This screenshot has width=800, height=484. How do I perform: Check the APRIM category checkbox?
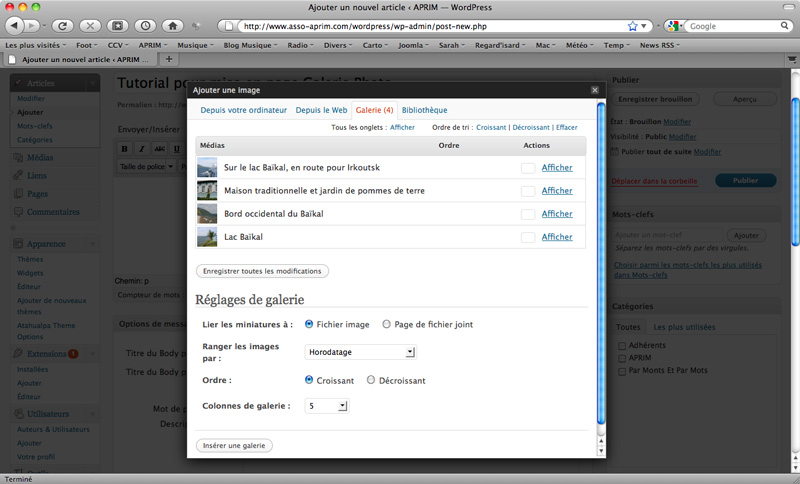[x=622, y=359]
